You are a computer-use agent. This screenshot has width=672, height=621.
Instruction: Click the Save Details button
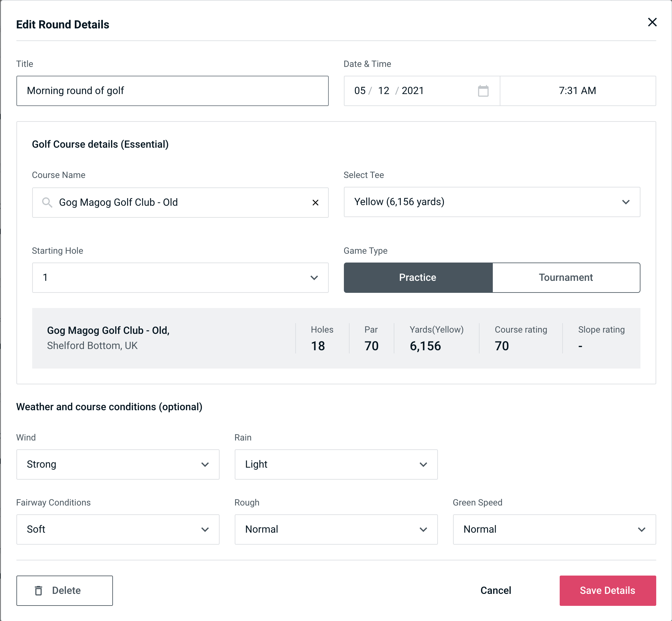pyautogui.click(x=607, y=590)
